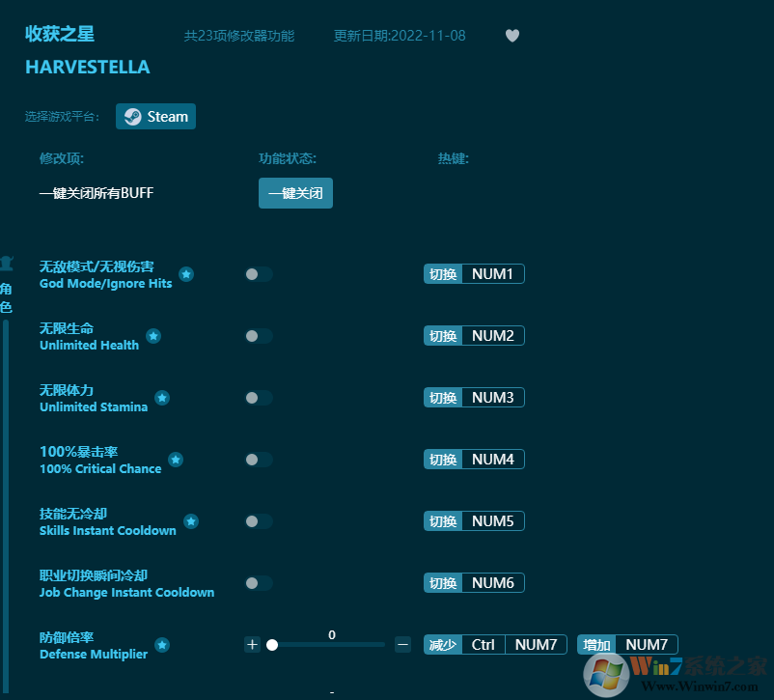Screen dimensions: 774x700
Task: Click the Unlimited Health label
Action: [90, 346]
